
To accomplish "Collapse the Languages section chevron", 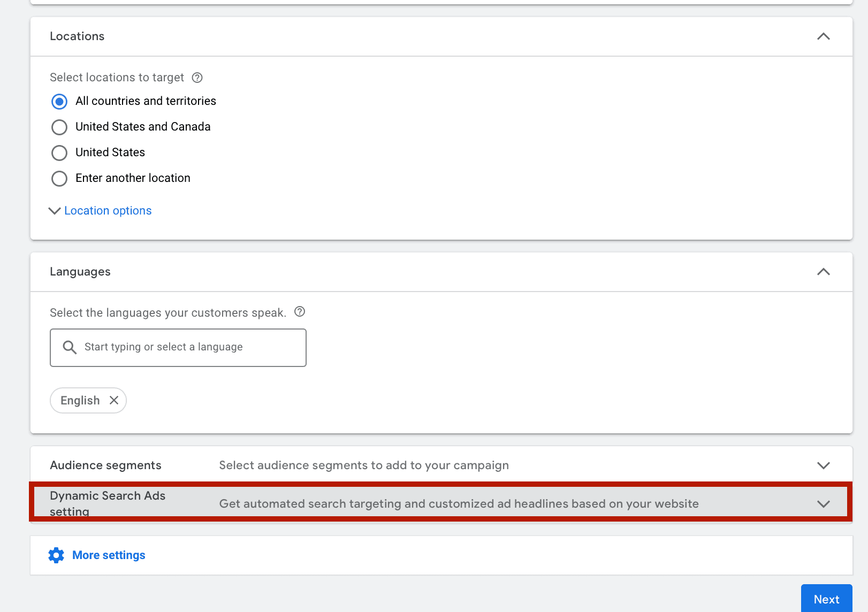I will 824,272.
